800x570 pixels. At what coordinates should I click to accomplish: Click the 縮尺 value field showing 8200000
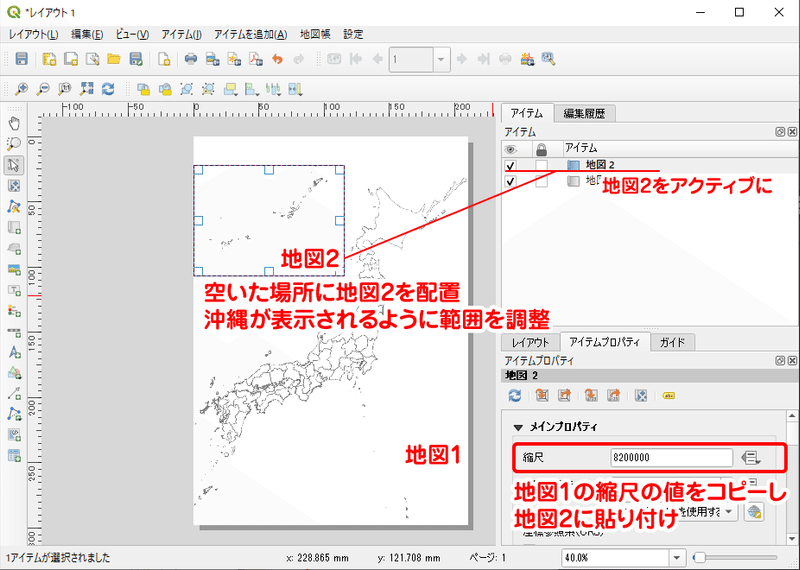pyautogui.click(x=671, y=458)
